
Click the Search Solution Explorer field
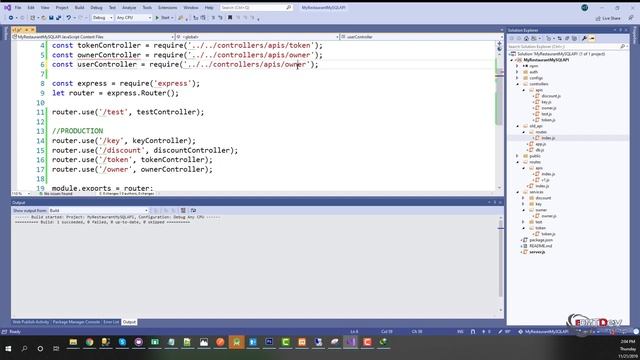(567, 47)
